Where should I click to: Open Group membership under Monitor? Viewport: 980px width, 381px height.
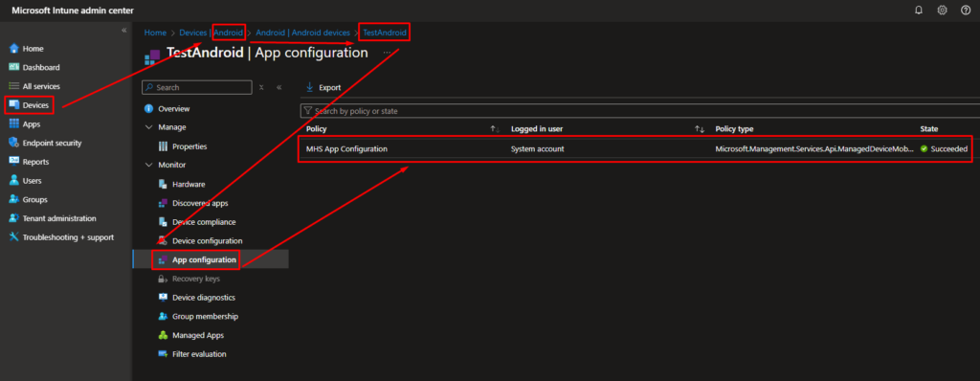point(205,317)
